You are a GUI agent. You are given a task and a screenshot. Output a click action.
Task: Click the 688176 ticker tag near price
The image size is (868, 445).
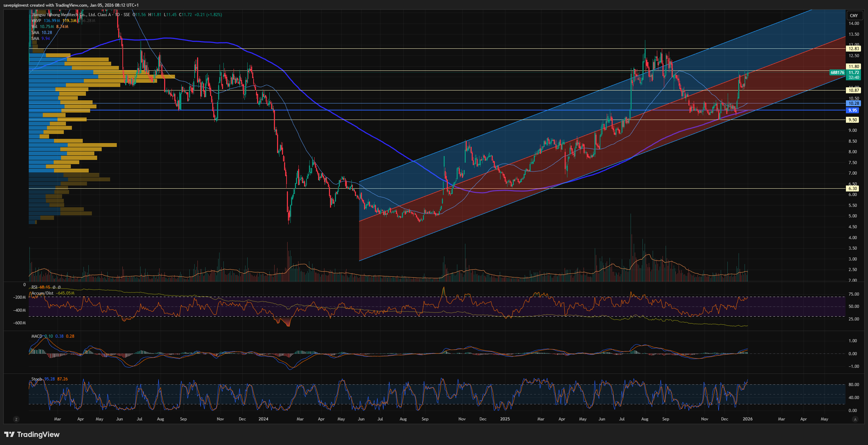coord(837,73)
